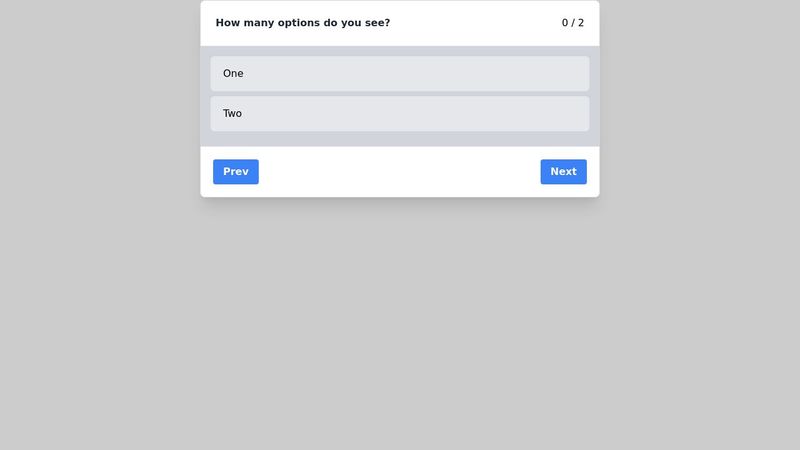The width and height of the screenshot is (800, 450).
Task: Select the option labeled Two
Action: pyautogui.click(x=399, y=114)
